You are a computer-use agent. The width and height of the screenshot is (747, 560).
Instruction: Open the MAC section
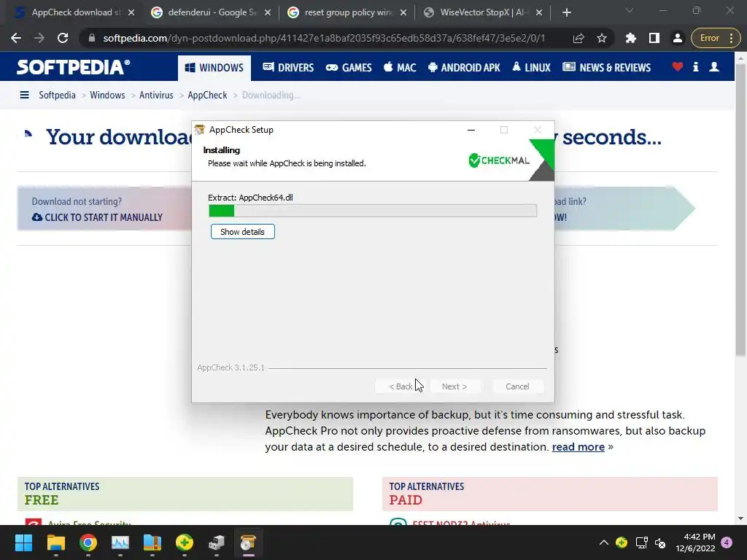click(x=400, y=68)
